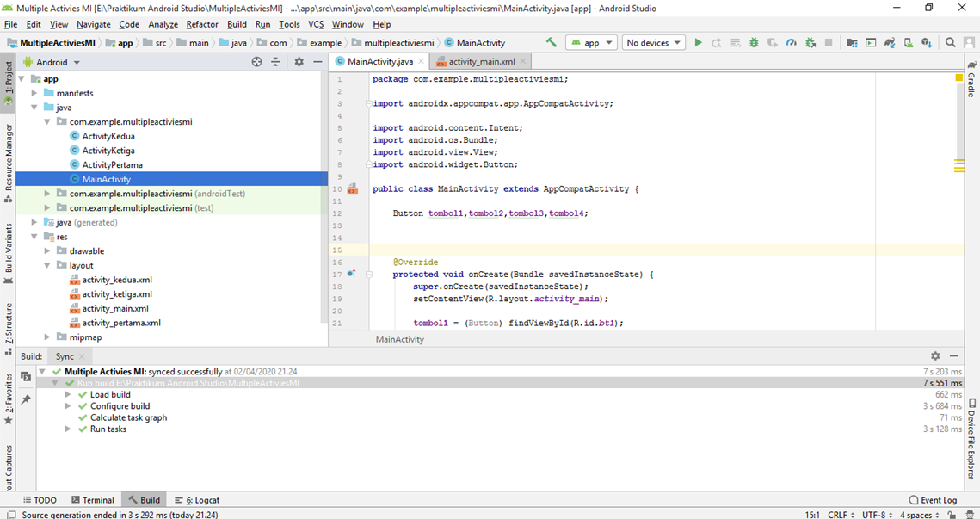Click Attach Debugger to Android Process icon
Viewport: 980px width, 519px height.
[x=810, y=42]
